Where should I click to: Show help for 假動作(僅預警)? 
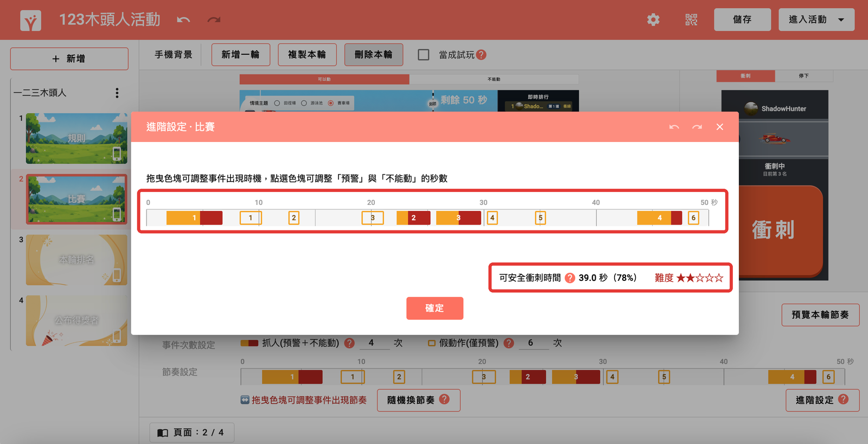click(508, 343)
